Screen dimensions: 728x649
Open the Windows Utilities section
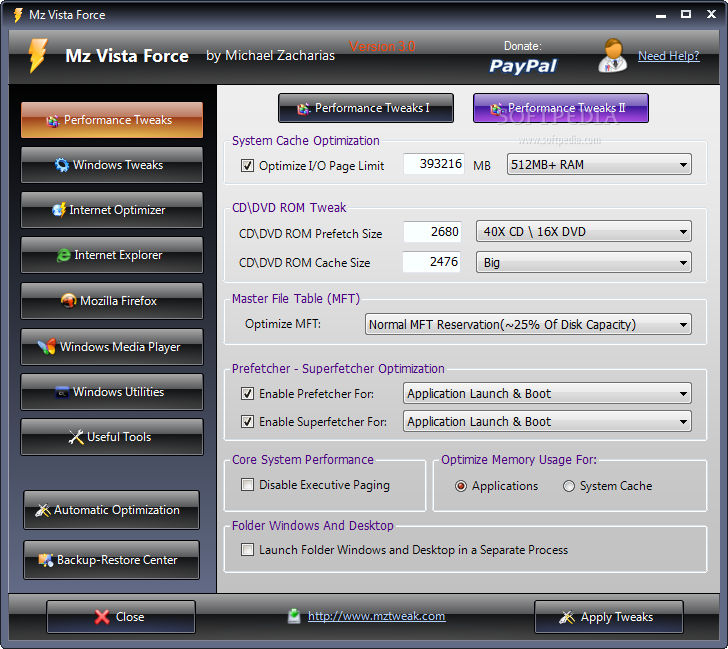112,392
